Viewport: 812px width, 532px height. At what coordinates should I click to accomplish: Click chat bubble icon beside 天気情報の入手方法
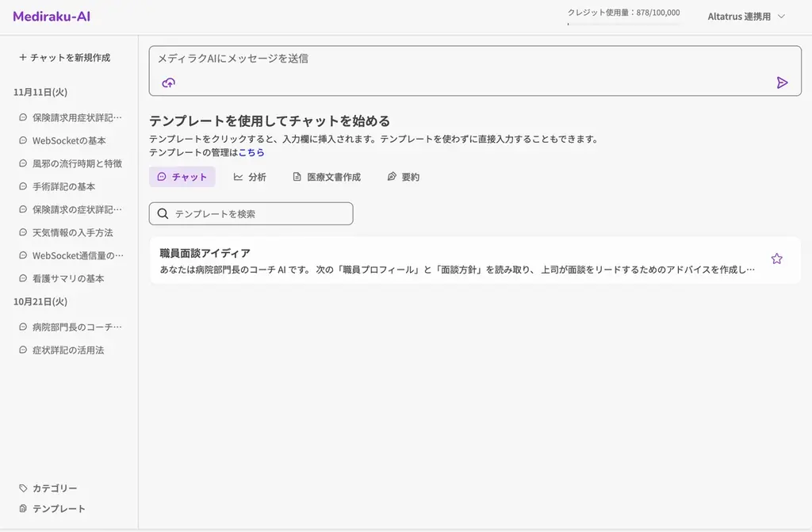point(24,232)
